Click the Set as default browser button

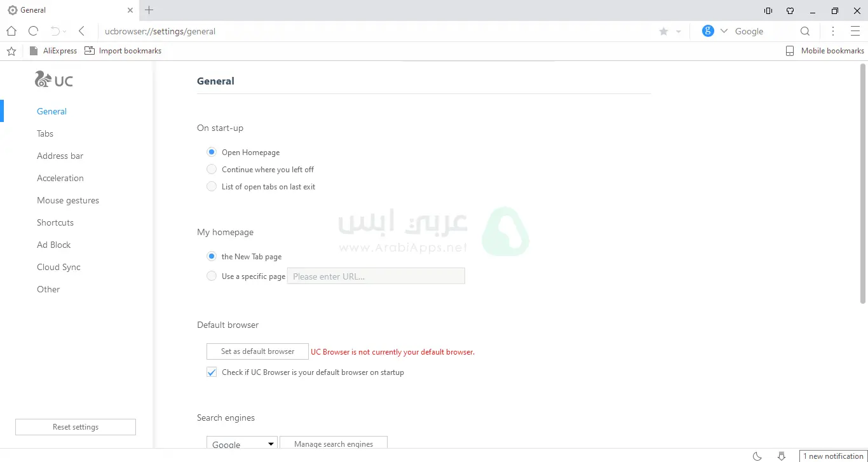pyautogui.click(x=257, y=351)
